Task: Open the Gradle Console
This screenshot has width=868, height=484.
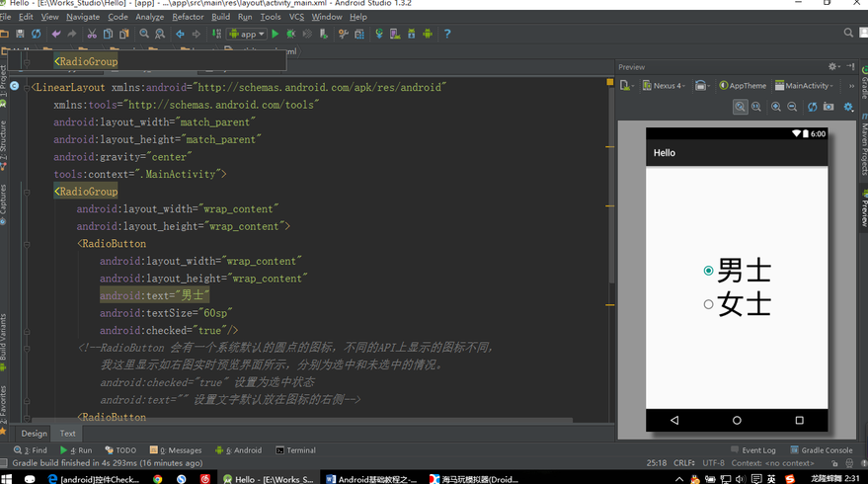Action: tap(822, 450)
